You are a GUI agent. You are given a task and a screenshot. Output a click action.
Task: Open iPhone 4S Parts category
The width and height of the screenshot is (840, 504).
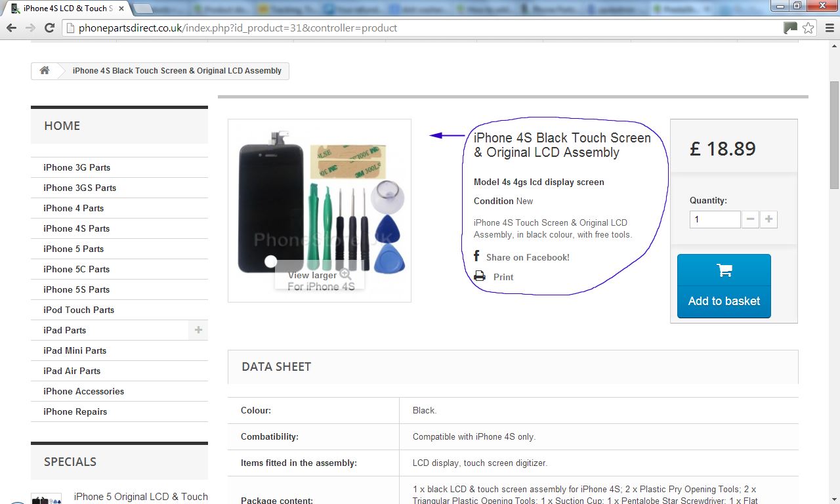coord(76,228)
